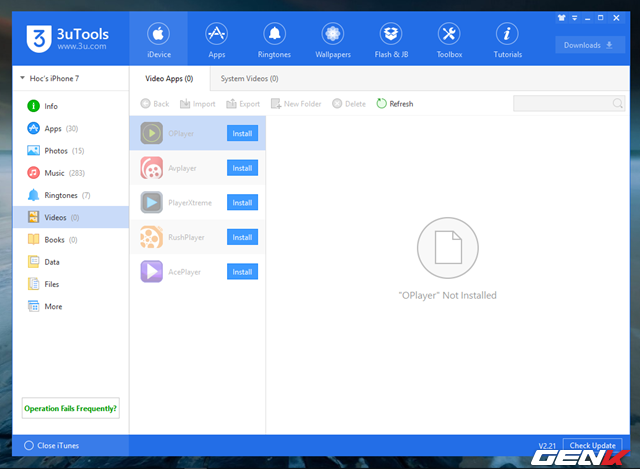Click the V2.21 version label

tap(547, 446)
